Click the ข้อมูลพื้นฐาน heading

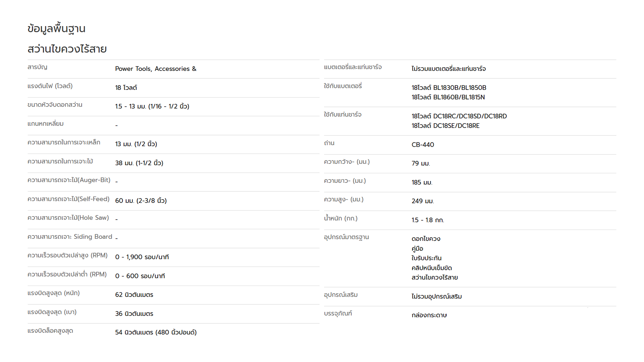pos(56,29)
